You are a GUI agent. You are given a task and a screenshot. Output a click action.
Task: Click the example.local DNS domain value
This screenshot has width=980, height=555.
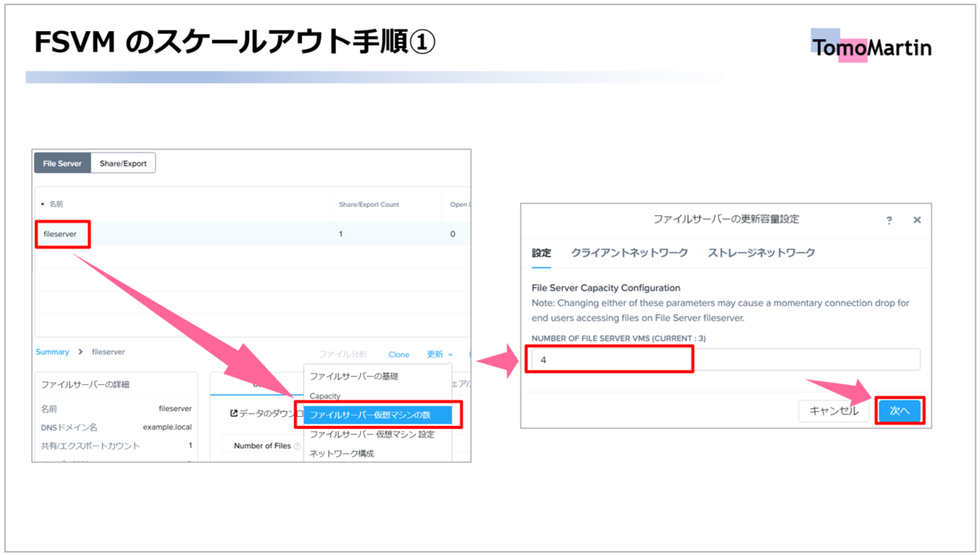(x=167, y=427)
